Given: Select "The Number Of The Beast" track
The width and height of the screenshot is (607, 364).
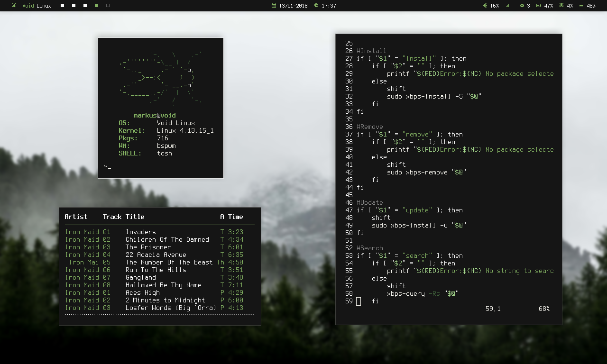Looking at the screenshot, I should click(169, 262).
